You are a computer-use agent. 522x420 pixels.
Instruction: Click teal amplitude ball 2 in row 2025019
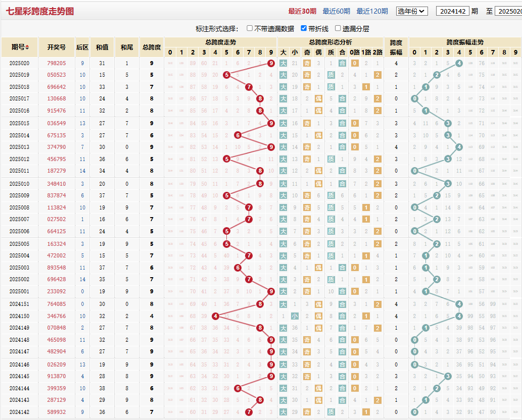coord(437,75)
